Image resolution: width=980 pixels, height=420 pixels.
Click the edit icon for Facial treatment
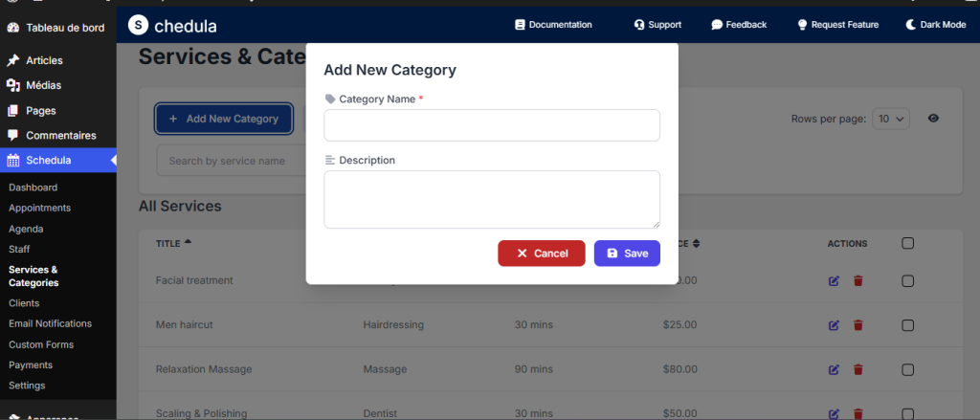coord(834,281)
